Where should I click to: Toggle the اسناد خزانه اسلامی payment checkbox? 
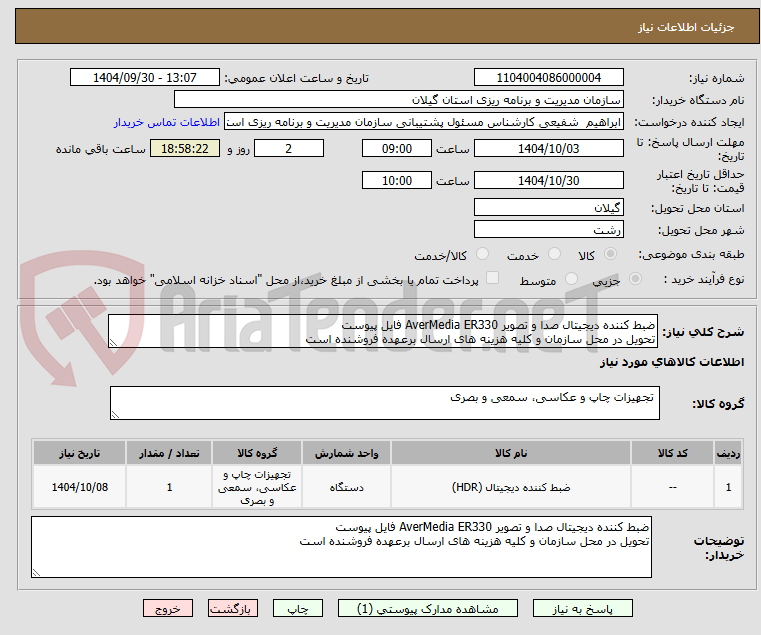click(x=492, y=278)
